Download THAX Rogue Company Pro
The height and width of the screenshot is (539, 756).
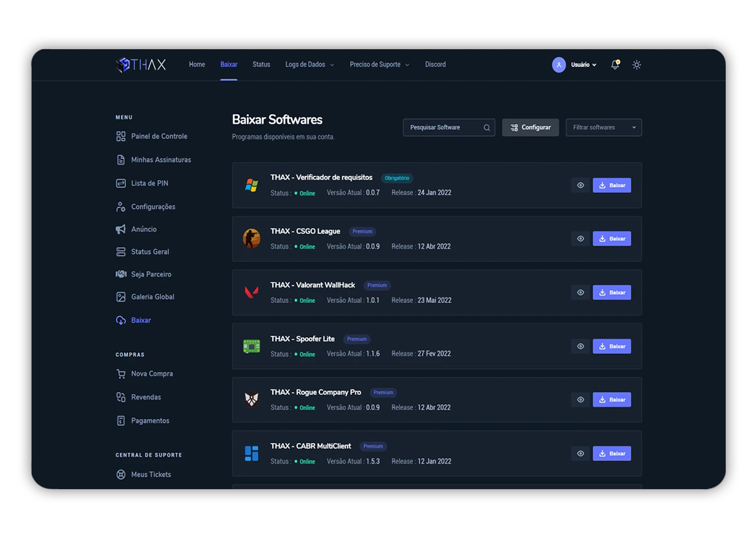pos(612,400)
